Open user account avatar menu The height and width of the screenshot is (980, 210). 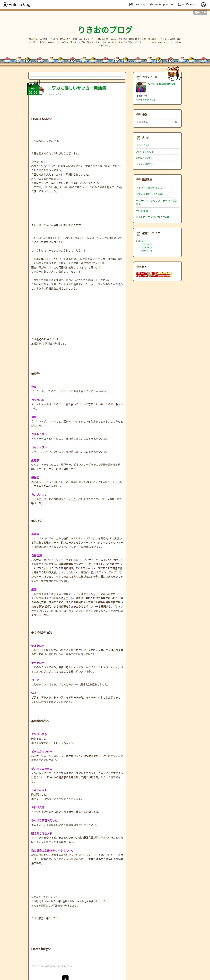tap(203, 5)
